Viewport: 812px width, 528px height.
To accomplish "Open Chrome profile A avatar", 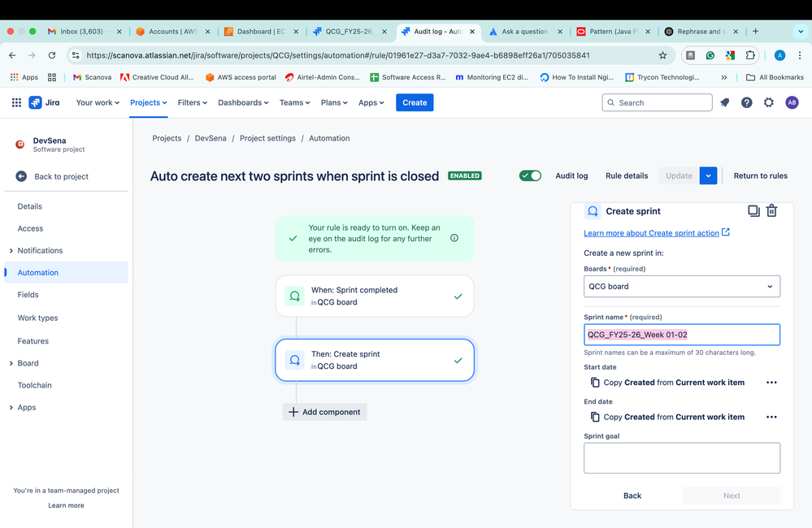I will click(x=779, y=55).
